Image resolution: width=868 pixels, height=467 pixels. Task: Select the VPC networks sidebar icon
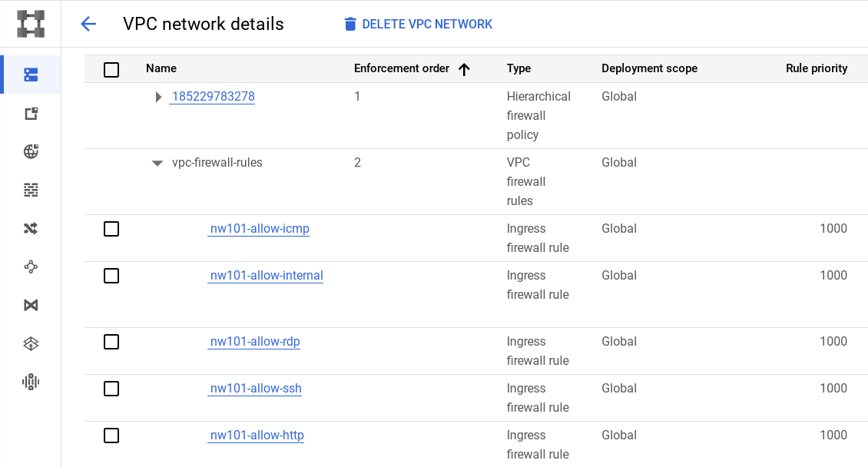(30, 75)
